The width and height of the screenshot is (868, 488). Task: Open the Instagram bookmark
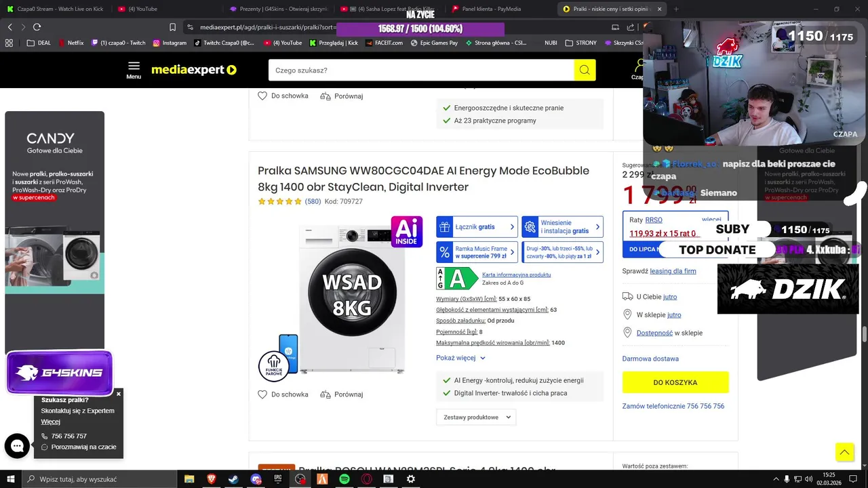[170, 43]
